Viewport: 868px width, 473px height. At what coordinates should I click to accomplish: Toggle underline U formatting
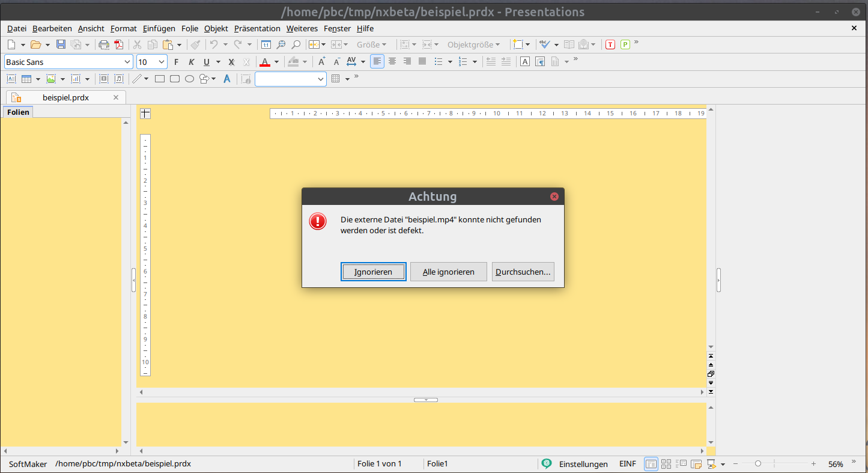(x=207, y=62)
